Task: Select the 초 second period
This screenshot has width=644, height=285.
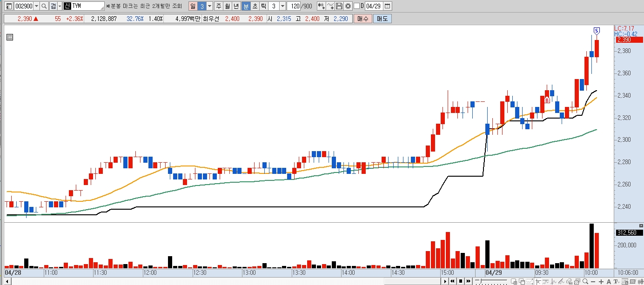Action: [255, 6]
